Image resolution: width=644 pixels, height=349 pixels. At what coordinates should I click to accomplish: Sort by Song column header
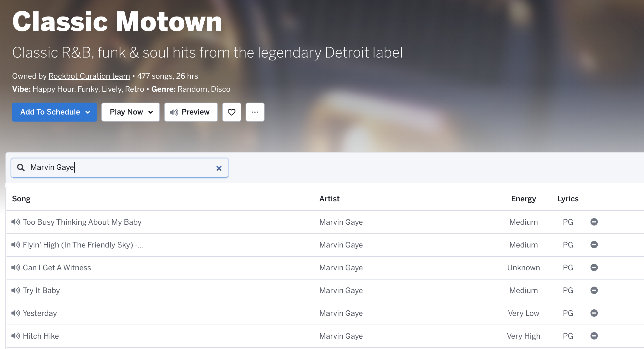tap(21, 199)
